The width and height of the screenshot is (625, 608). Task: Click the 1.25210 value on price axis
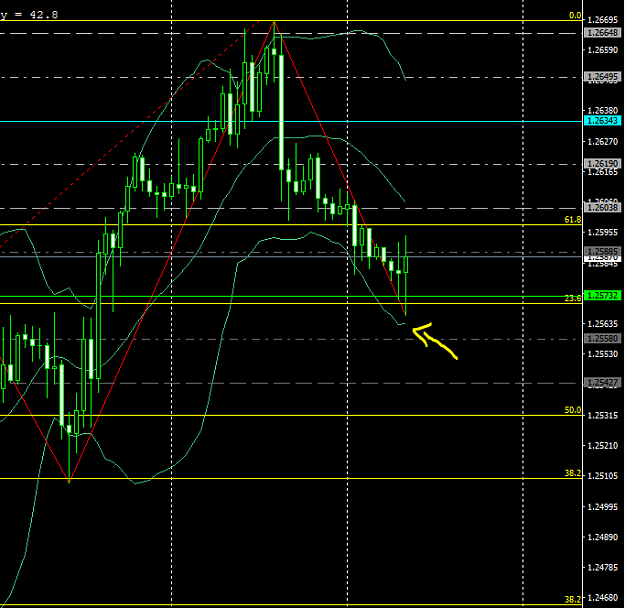click(603, 446)
